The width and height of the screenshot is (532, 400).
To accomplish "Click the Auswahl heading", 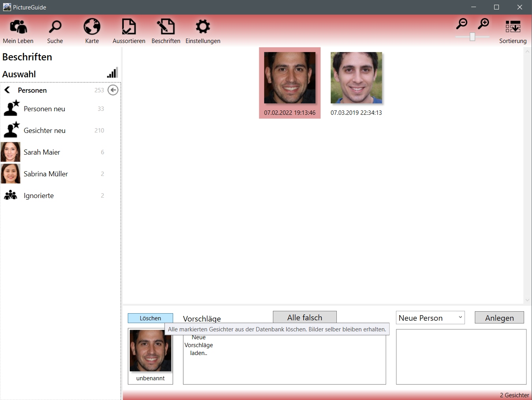I will (x=19, y=74).
